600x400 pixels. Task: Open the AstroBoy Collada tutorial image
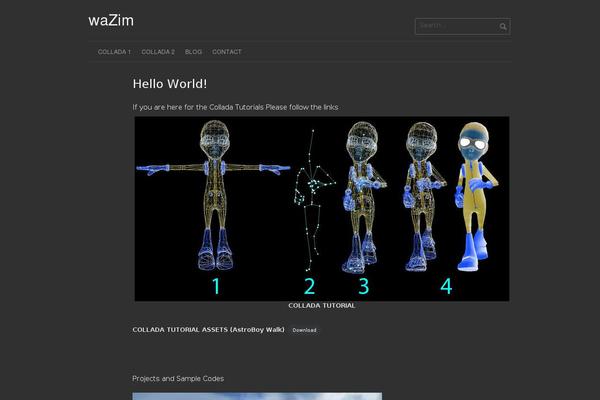click(322, 209)
